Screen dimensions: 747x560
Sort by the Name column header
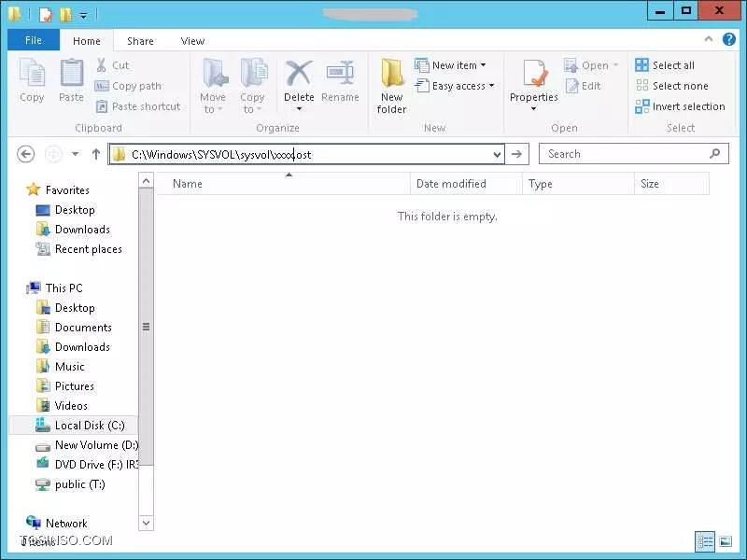pyautogui.click(x=284, y=184)
